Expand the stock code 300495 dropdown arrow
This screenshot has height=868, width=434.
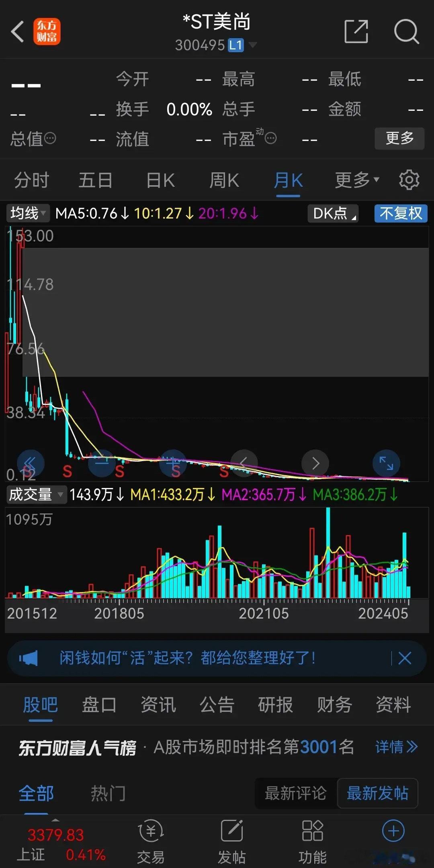point(252,45)
